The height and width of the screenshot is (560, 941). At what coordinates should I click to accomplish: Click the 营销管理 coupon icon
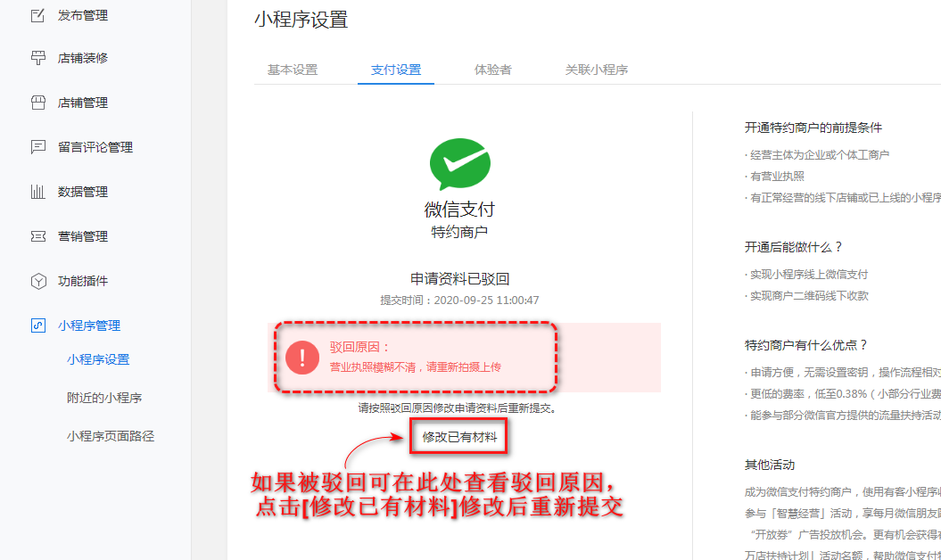click(37, 236)
